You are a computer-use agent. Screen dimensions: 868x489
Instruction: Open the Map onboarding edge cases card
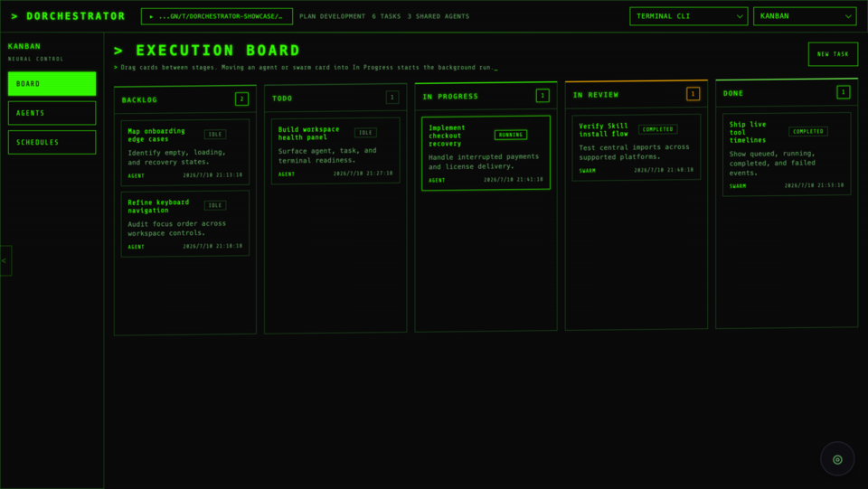184,152
